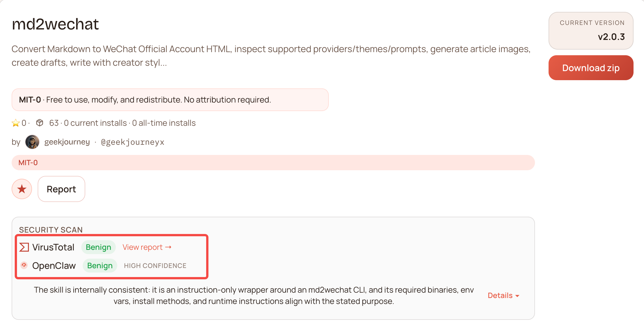
Task: Click the Report button
Action: click(61, 189)
